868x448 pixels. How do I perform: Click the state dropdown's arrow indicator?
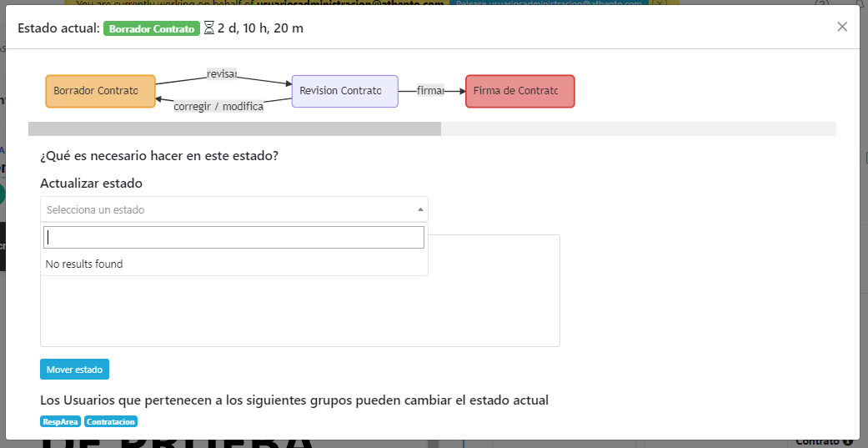[420, 209]
